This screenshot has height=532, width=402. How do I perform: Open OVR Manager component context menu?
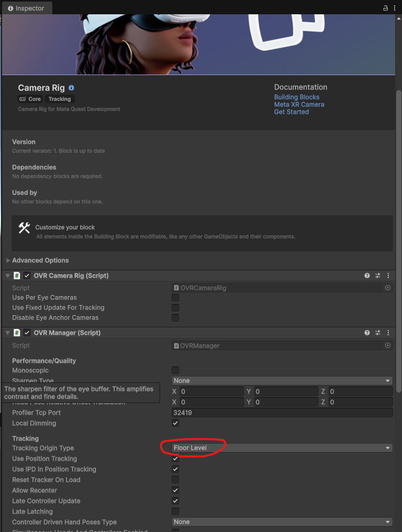(x=388, y=333)
